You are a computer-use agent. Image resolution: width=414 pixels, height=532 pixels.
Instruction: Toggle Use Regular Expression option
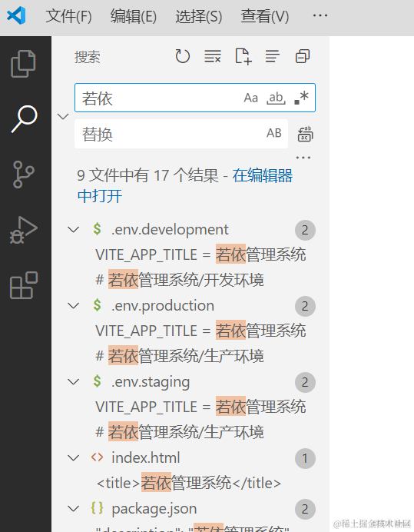(x=301, y=98)
